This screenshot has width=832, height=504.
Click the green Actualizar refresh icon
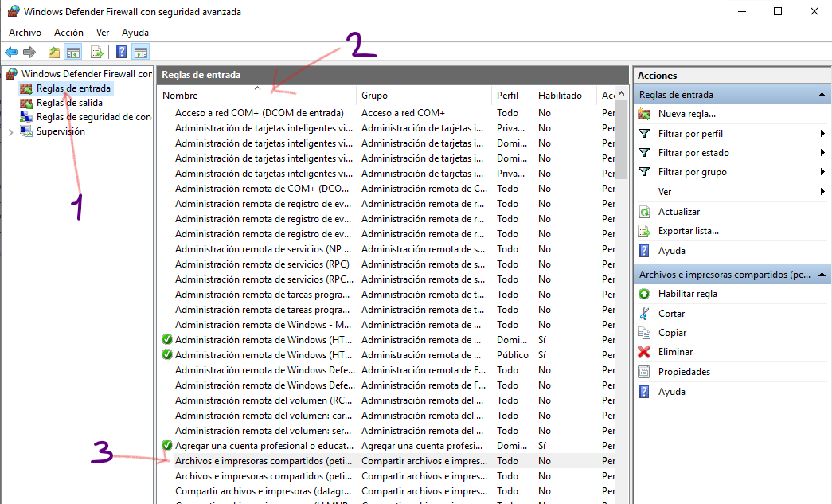[644, 212]
